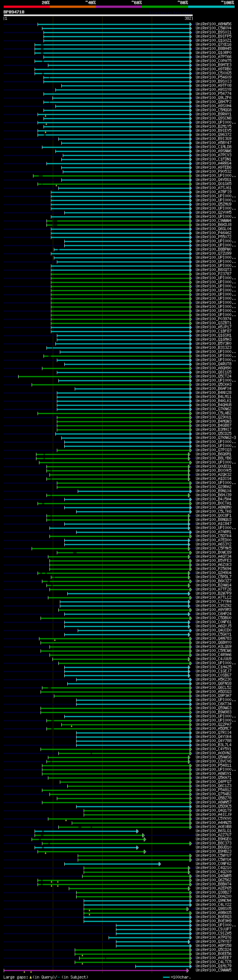Select the UniRef100_P03974 label
Image resolution: width=238 pixels, height=980 pixels.
click(213, 319)
